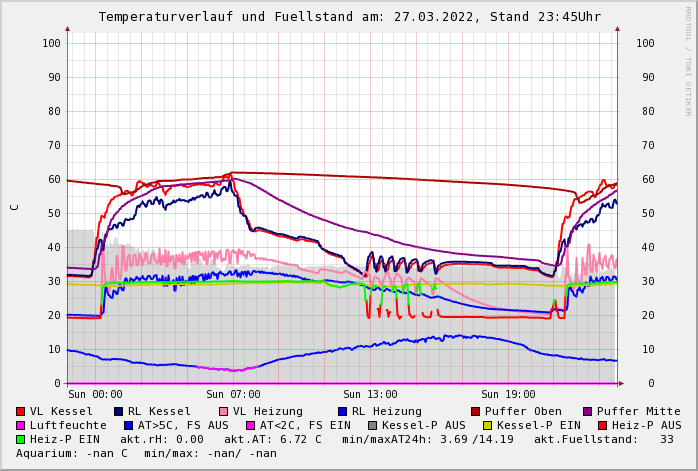Click the Sun 07:00 time axis label

pyautogui.click(x=233, y=395)
